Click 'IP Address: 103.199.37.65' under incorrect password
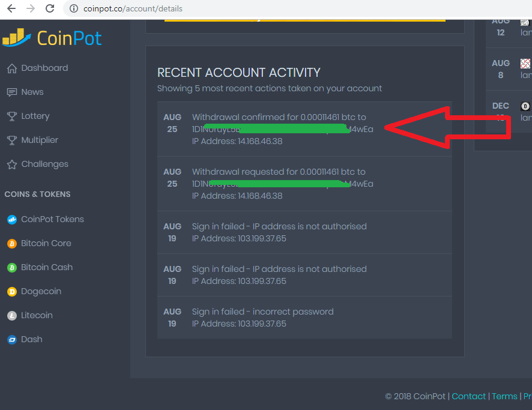The image size is (532, 410). coord(239,324)
